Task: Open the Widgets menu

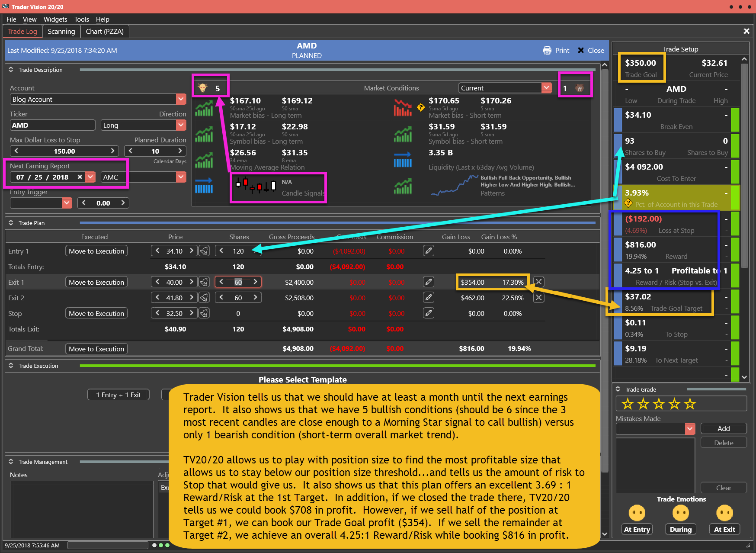Action: (x=55, y=19)
